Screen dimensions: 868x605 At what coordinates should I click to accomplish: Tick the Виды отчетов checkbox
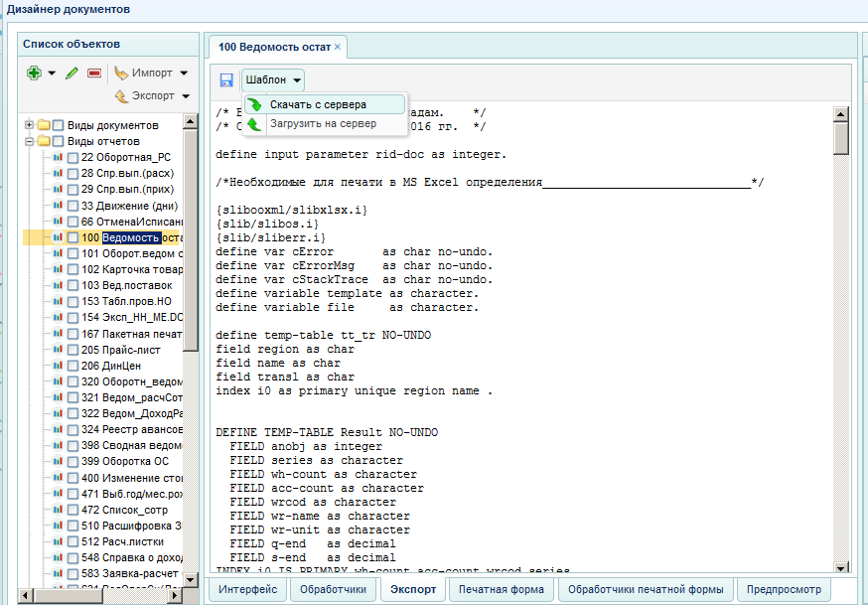(59, 142)
